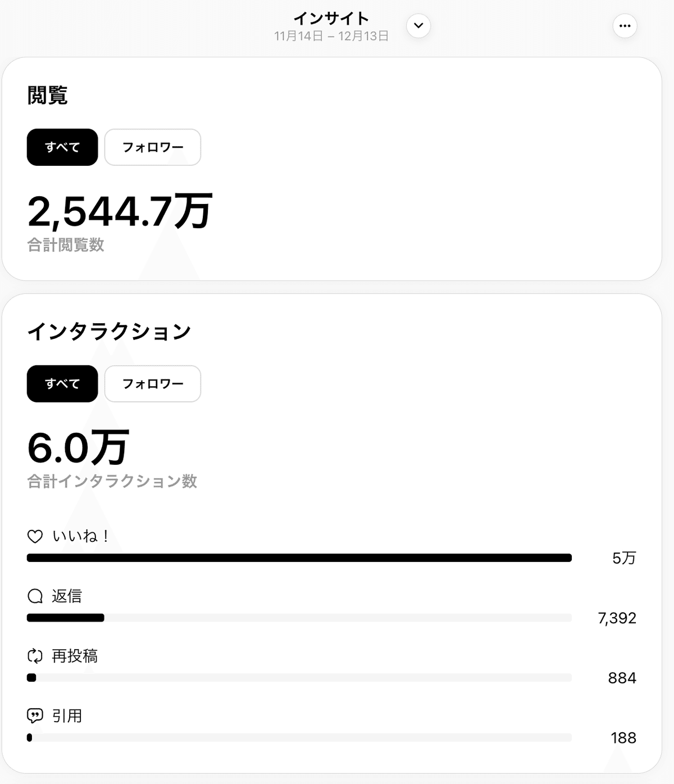Switch to フォロワー filter in 閲覧 section

coord(153,147)
